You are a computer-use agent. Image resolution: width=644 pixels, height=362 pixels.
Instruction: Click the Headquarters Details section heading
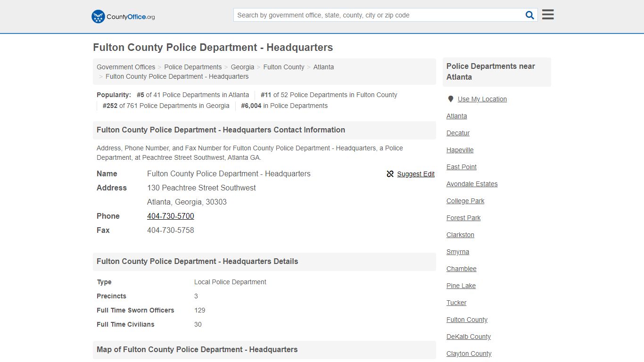[198, 262]
